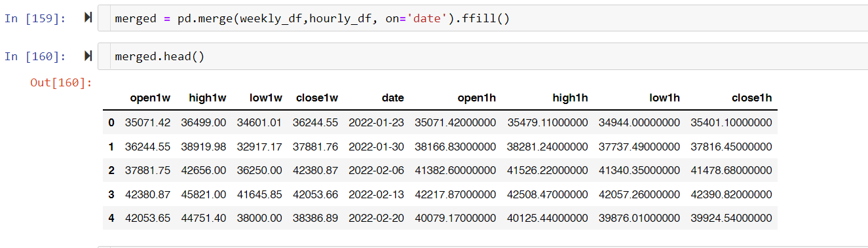This screenshot has width=868, height=248.
Task: Click the high1w column header
Action: tap(207, 98)
